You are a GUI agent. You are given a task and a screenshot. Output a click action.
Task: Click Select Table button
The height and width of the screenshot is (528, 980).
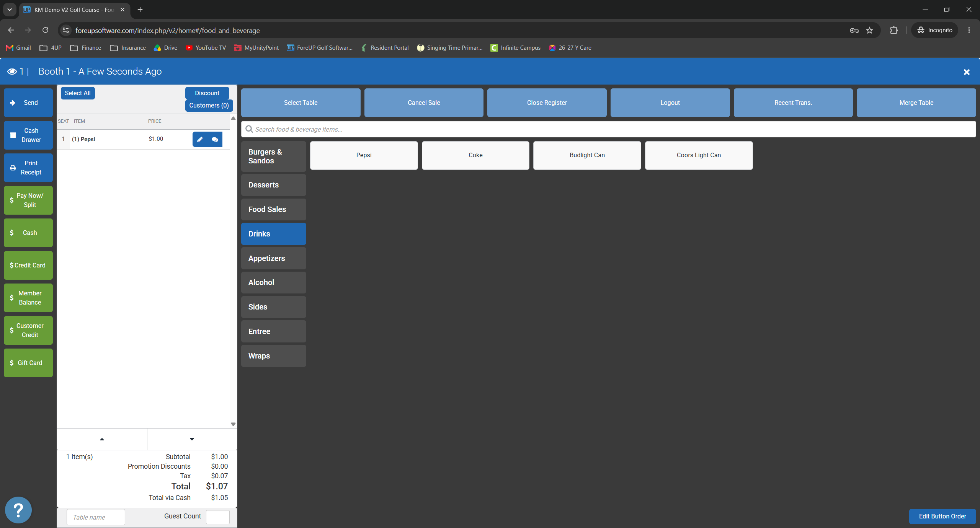(301, 103)
